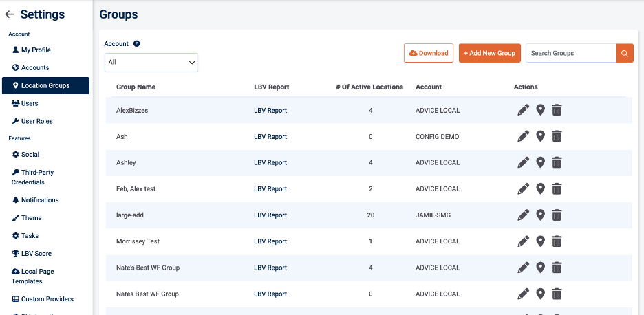Image resolution: width=644 pixels, height=315 pixels.
Task: Open location pin for Nate's Best WF Group
Action: coord(541,268)
